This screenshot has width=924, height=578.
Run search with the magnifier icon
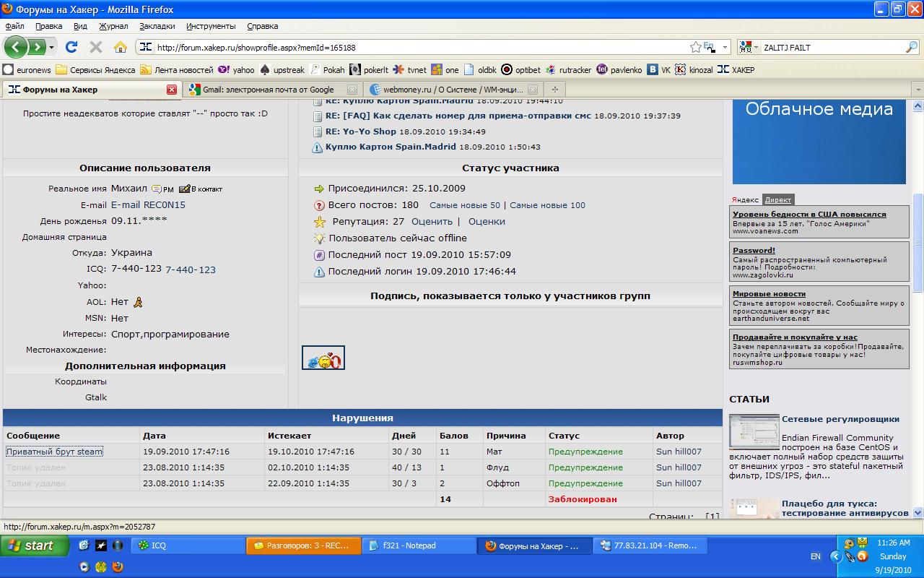[x=912, y=47]
